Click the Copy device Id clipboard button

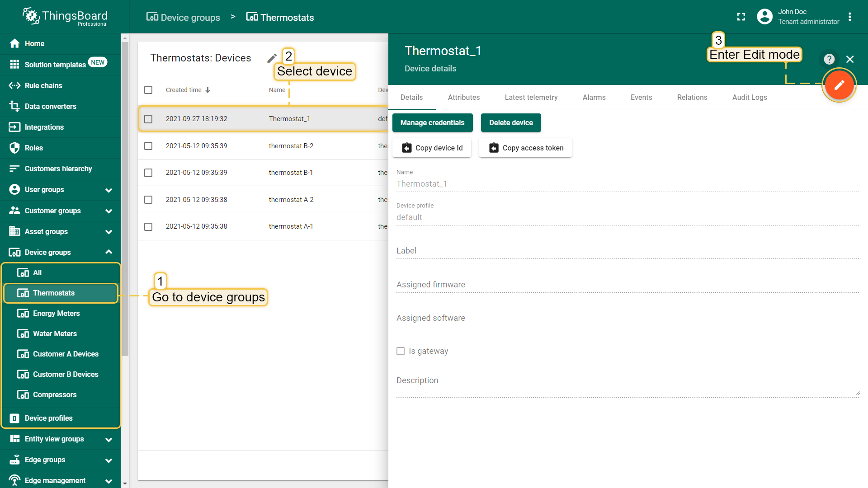pyautogui.click(x=432, y=148)
